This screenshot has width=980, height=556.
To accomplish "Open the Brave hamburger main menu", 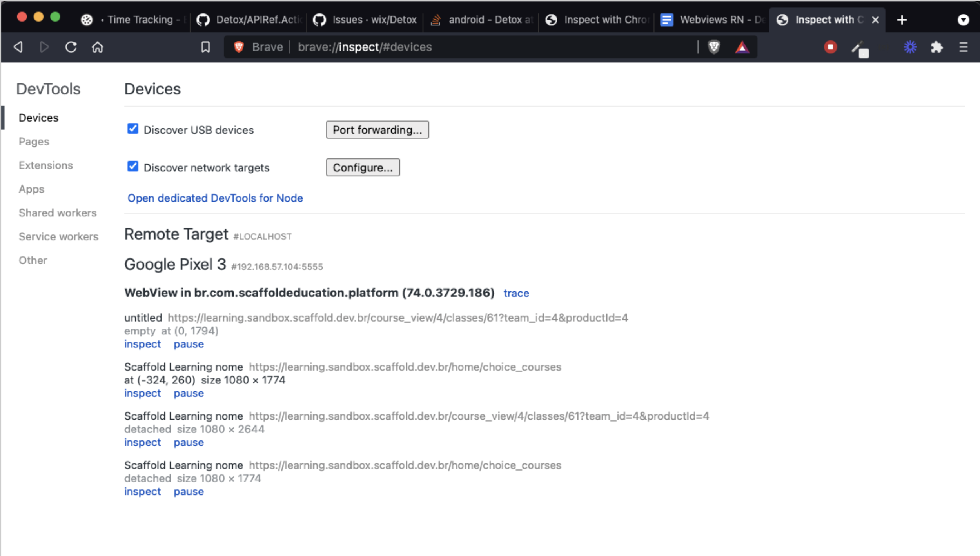I will click(x=963, y=47).
